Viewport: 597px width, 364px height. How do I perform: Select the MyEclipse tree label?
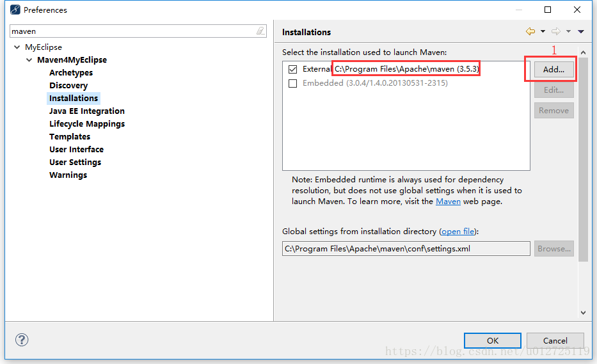coord(44,47)
